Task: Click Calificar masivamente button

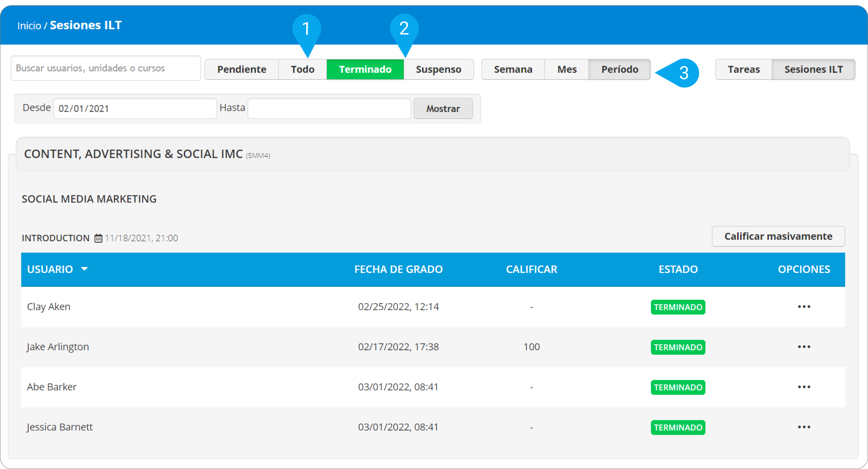Action: coord(778,236)
